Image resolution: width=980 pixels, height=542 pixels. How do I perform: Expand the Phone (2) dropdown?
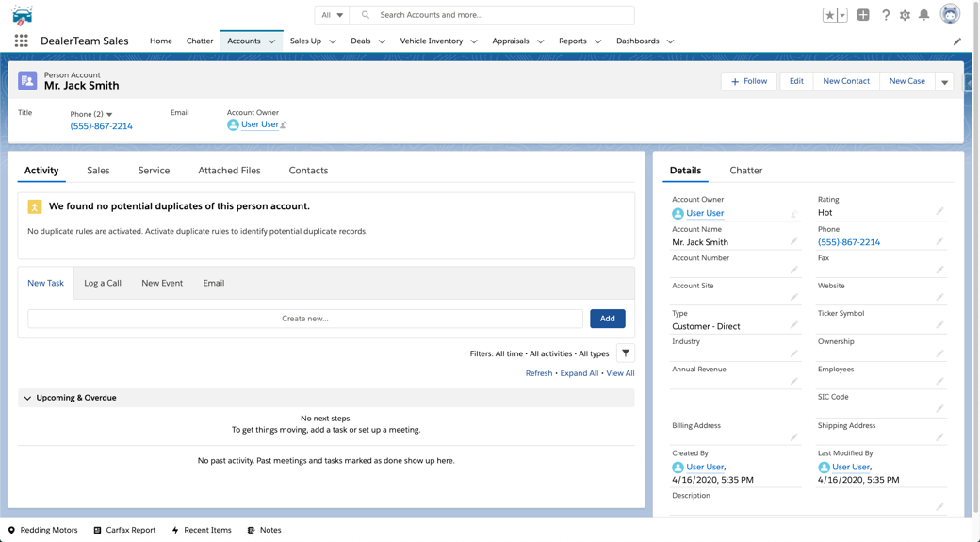click(109, 114)
